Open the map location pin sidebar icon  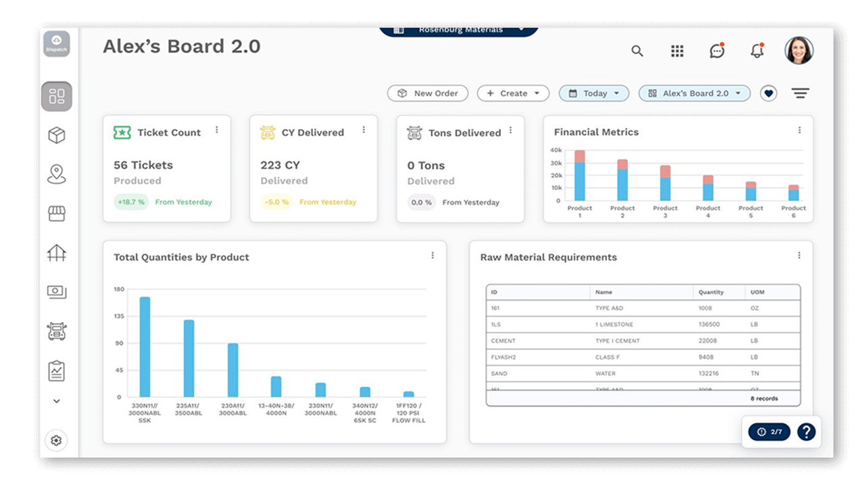click(57, 174)
